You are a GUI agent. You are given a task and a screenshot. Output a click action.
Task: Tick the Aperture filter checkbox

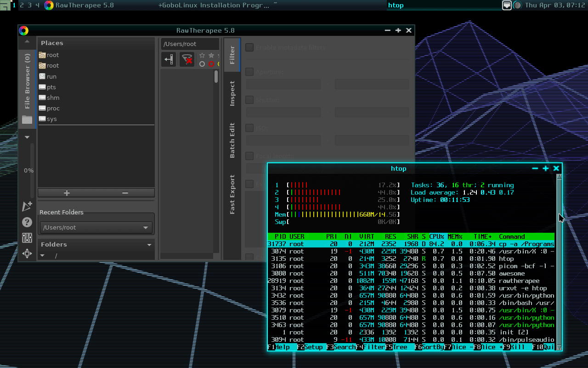pos(249,72)
